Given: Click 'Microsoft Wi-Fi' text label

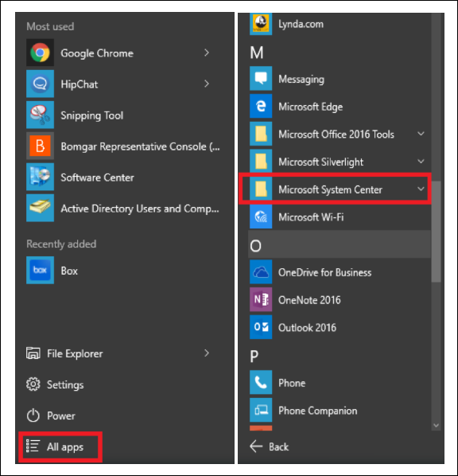Looking at the screenshot, I should click(311, 217).
